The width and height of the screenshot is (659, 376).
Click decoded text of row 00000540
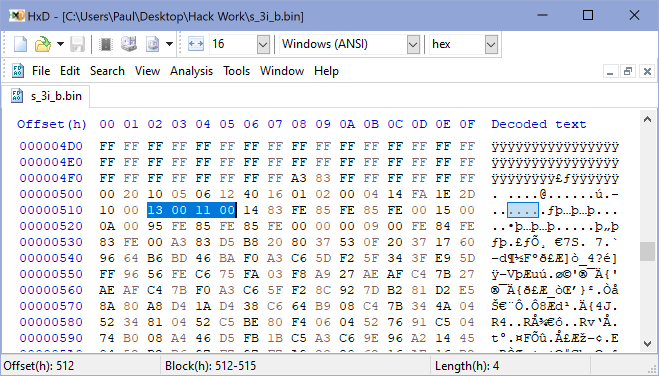(555, 258)
